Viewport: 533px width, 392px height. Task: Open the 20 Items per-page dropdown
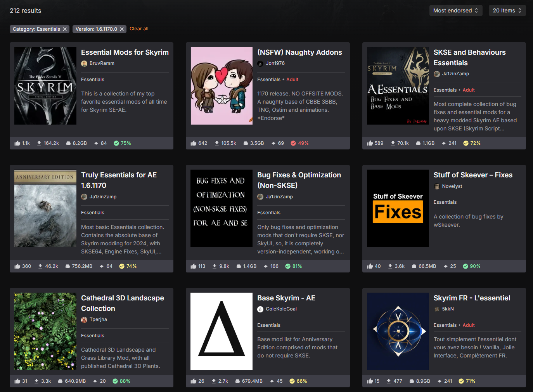(x=507, y=10)
